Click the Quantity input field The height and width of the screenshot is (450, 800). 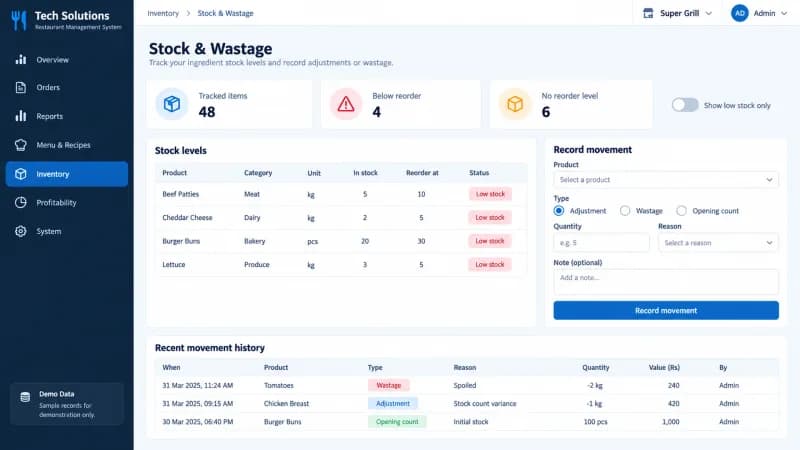coord(601,243)
